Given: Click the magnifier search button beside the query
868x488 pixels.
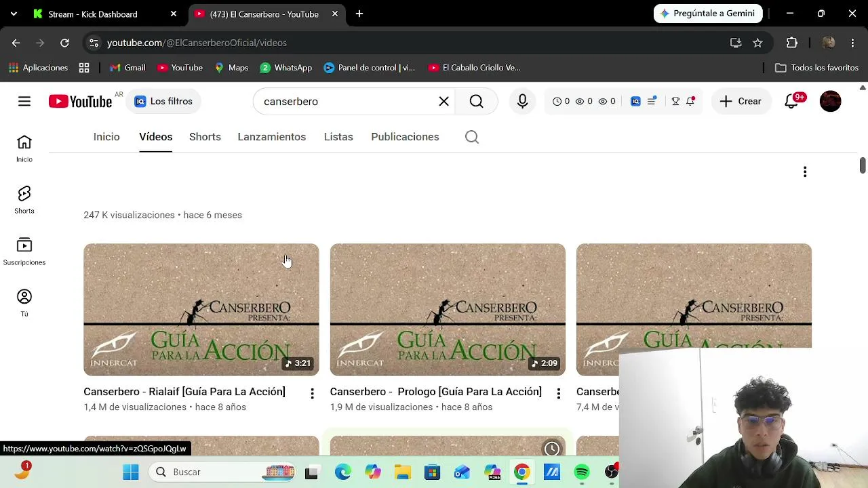Looking at the screenshot, I should 476,102.
